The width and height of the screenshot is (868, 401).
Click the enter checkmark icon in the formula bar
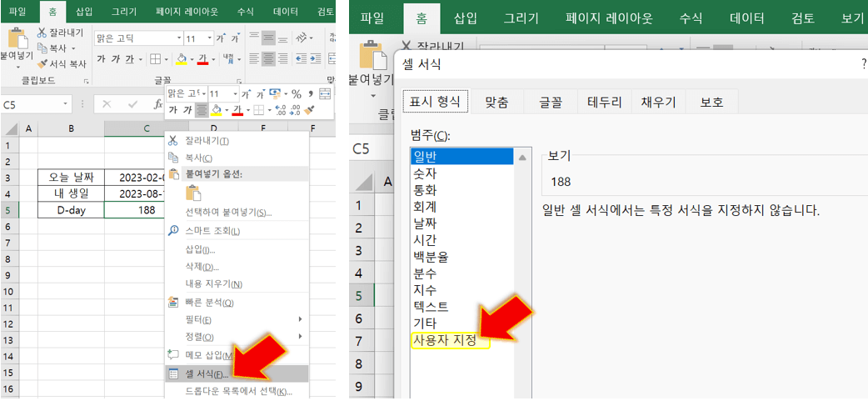click(x=132, y=103)
